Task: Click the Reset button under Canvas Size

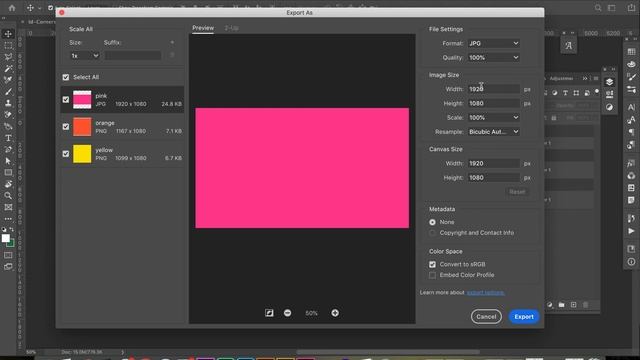Action: pos(517,192)
